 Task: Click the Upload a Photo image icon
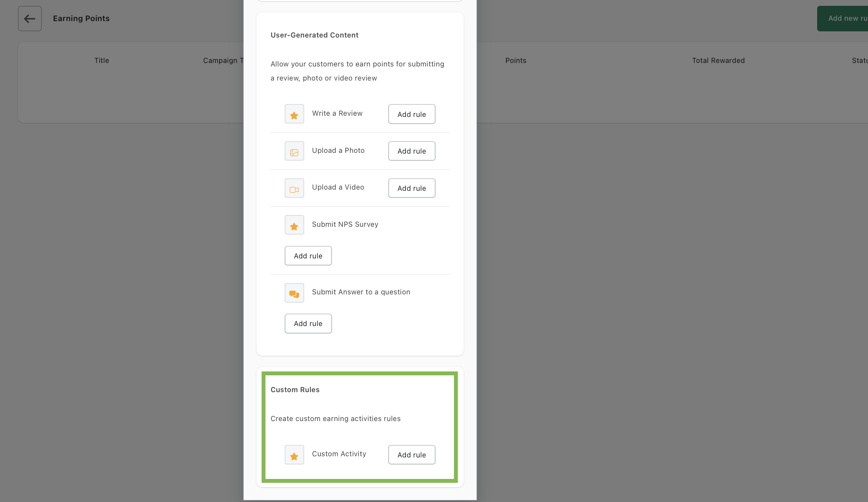point(294,151)
